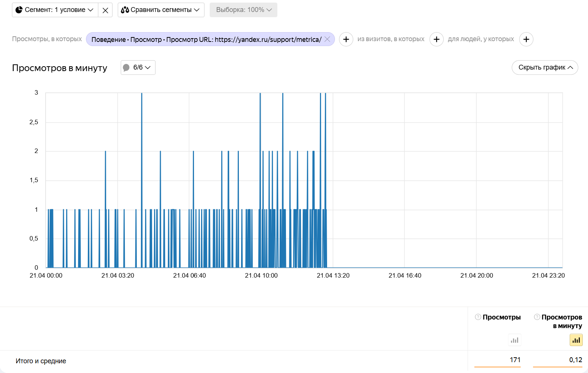Screen dimensions: 588x373
Task: Click the total value 171 in Просмотры
Action: tap(515, 360)
